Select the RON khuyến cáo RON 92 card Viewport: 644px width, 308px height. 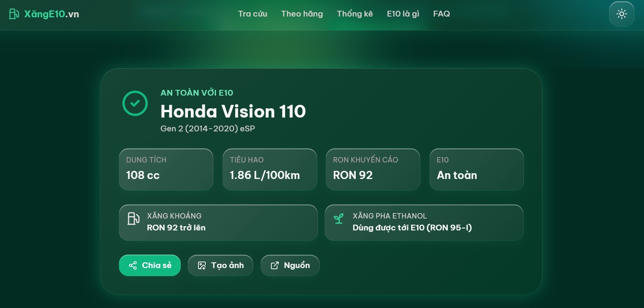[x=373, y=169]
